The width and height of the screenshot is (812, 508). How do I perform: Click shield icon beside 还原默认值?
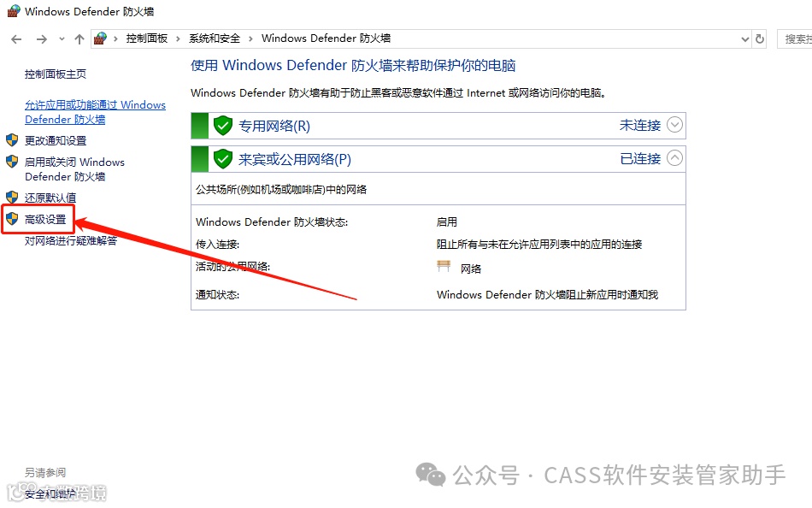click(x=12, y=197)
